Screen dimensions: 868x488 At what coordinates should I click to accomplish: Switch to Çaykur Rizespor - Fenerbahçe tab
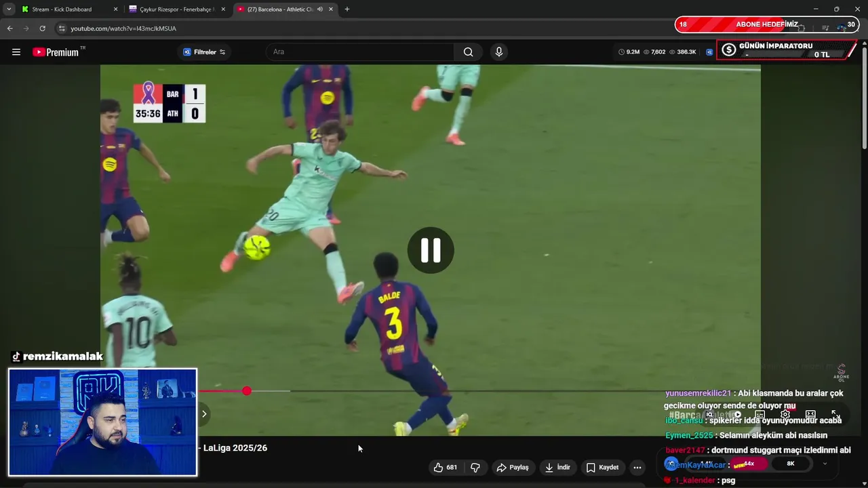[x=176, y=9]
